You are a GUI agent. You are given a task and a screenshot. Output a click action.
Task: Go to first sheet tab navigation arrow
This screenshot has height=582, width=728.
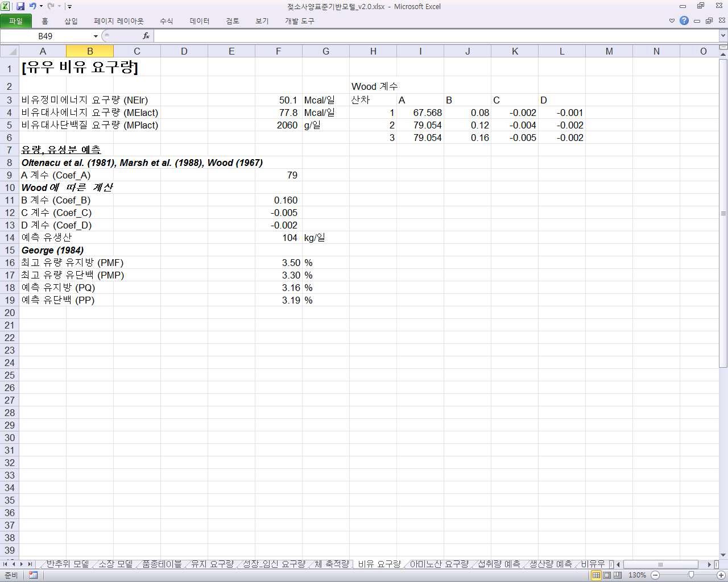point(6,564)
